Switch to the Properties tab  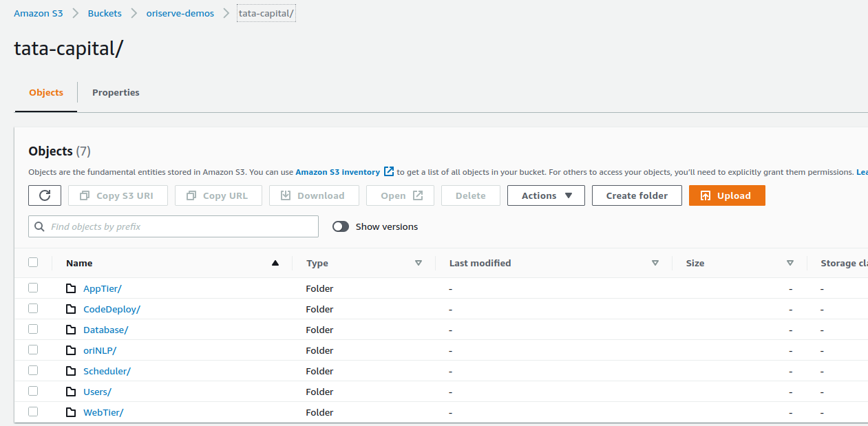coord(116,93)
